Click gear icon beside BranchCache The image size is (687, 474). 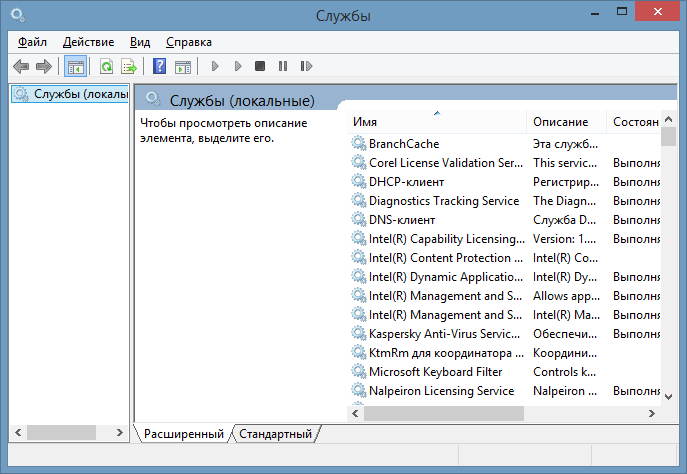point(359,144)
